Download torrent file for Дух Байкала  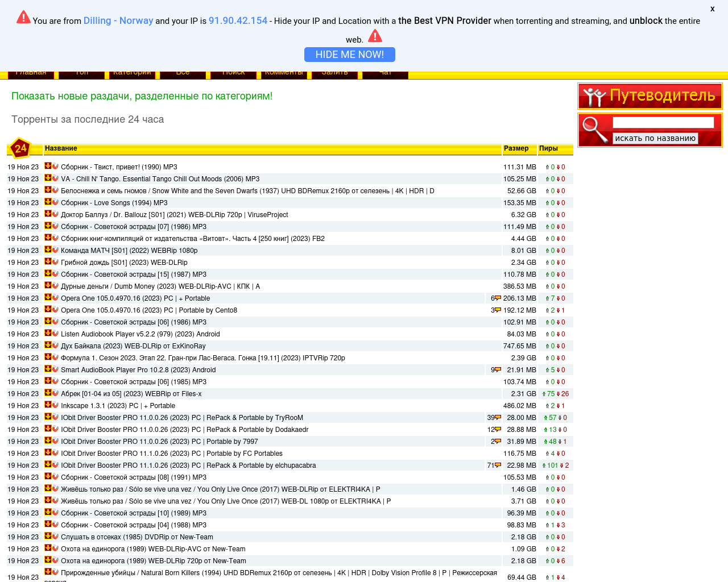(48, 346)
